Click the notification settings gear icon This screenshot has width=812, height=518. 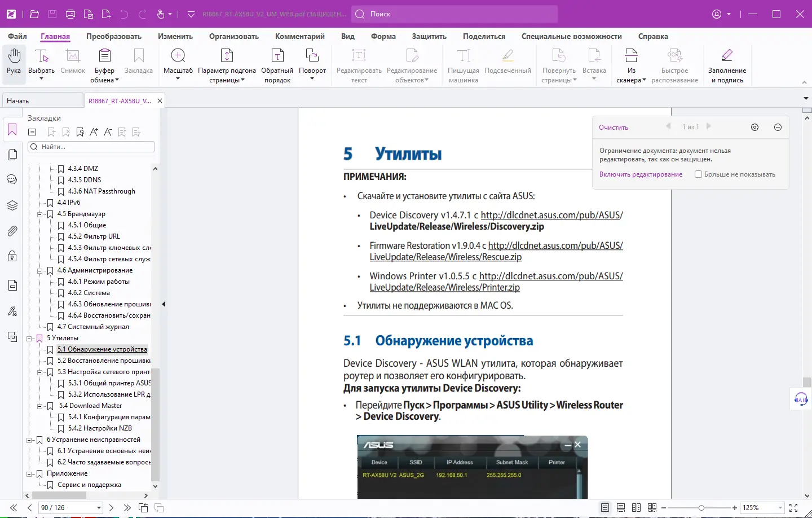pyautogui.click(x=754, y=128)
